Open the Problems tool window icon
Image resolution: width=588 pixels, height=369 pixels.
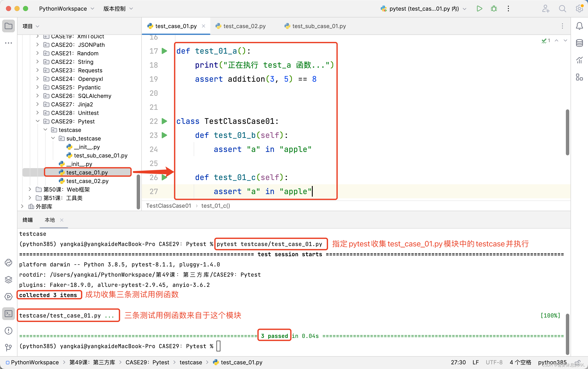coord(9,331)
